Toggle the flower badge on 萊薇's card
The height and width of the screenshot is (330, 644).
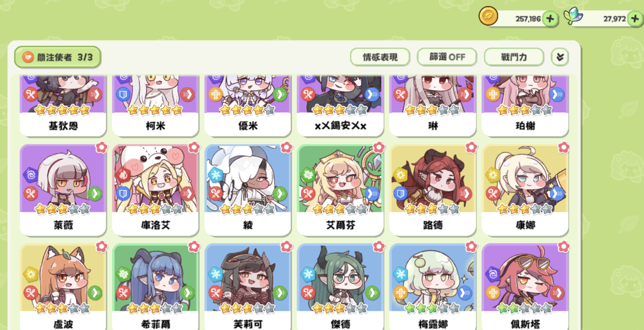click(102, 148)
